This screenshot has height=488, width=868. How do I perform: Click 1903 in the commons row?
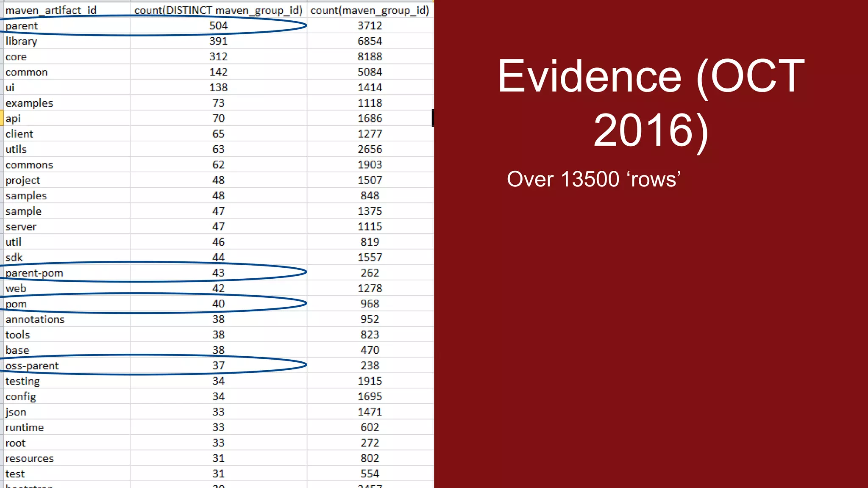(370, 164)
